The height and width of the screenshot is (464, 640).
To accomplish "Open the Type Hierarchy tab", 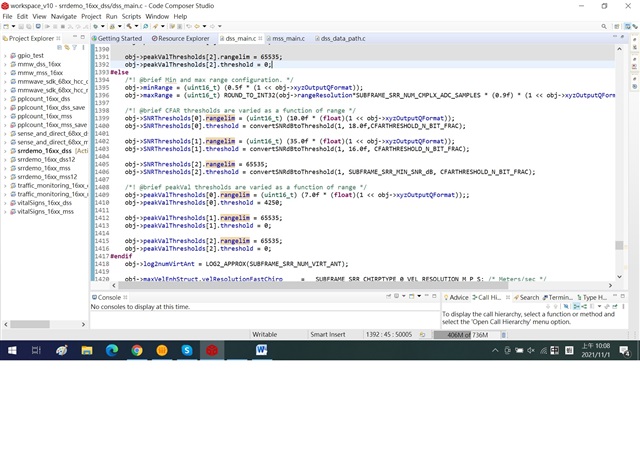I will [592, 297].
